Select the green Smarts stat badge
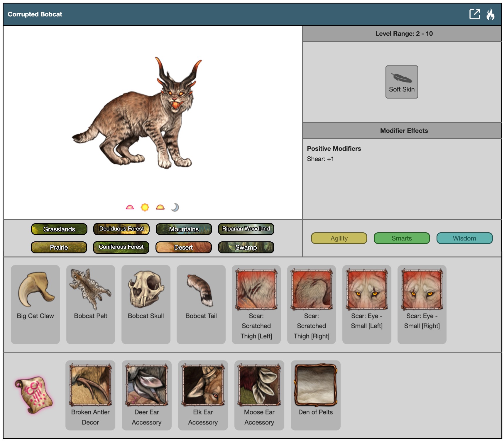This screenshot has width=504, height=442. click(x=402, y=238)
